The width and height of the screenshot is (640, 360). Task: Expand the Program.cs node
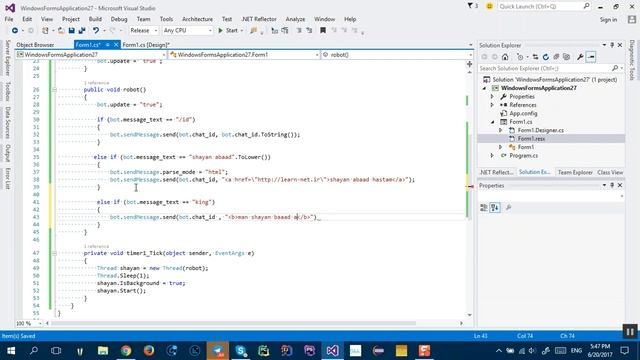point(492,156)
